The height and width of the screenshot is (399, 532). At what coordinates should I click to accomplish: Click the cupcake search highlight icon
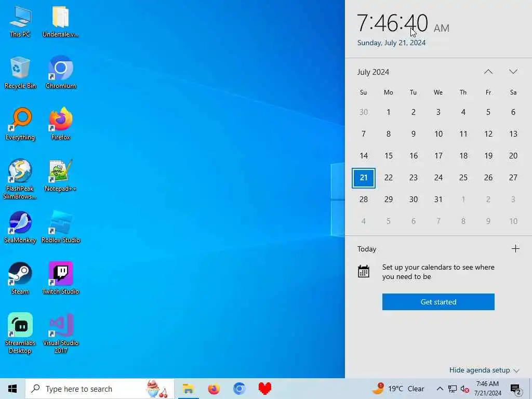(157, 389)
